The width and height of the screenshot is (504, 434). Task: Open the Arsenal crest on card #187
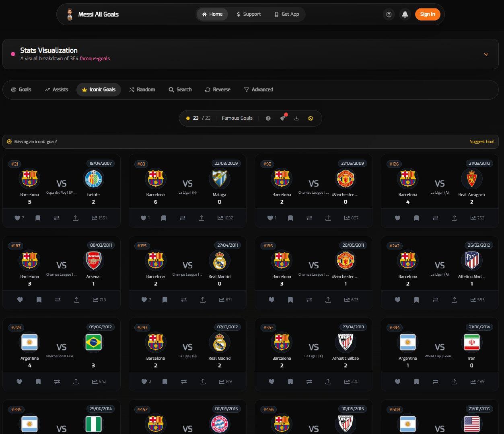[93, 260]
